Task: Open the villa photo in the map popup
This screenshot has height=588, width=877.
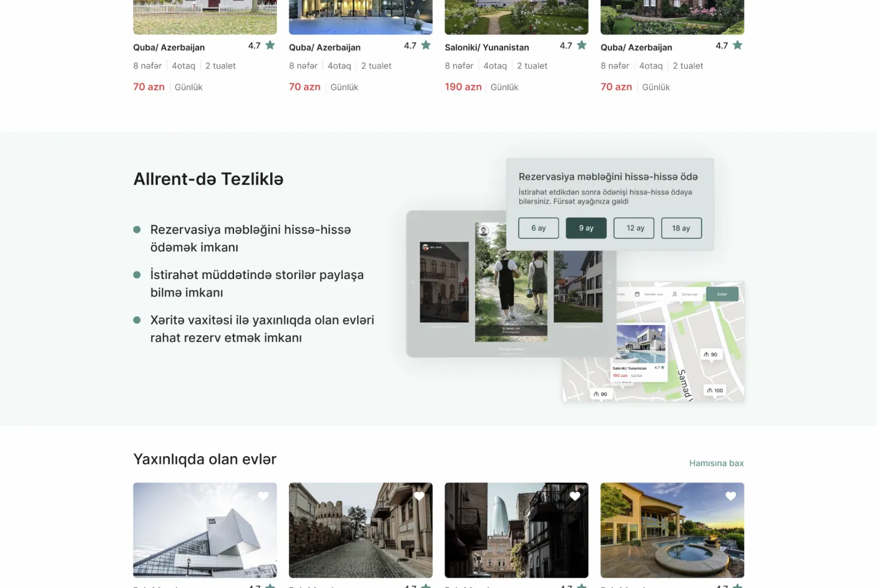Action: tap(641, 344)
